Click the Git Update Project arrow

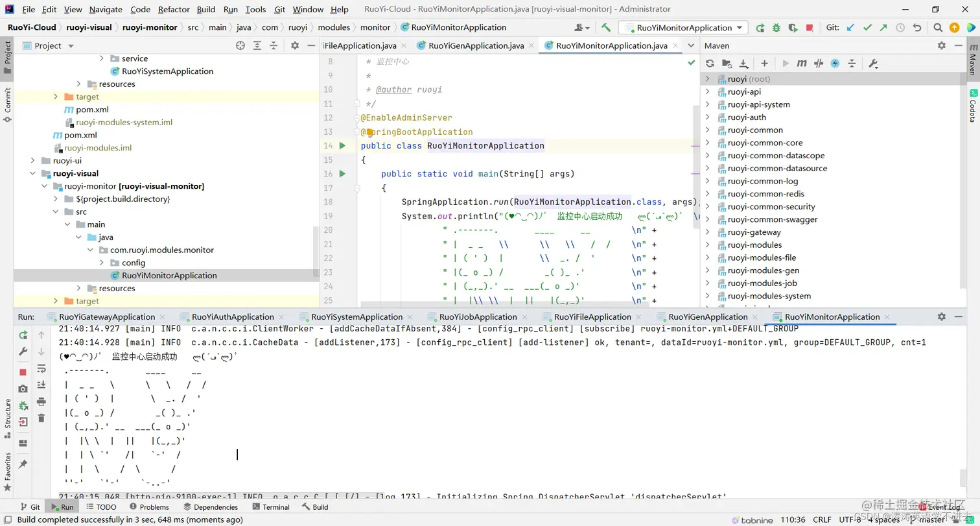point(850,28)
